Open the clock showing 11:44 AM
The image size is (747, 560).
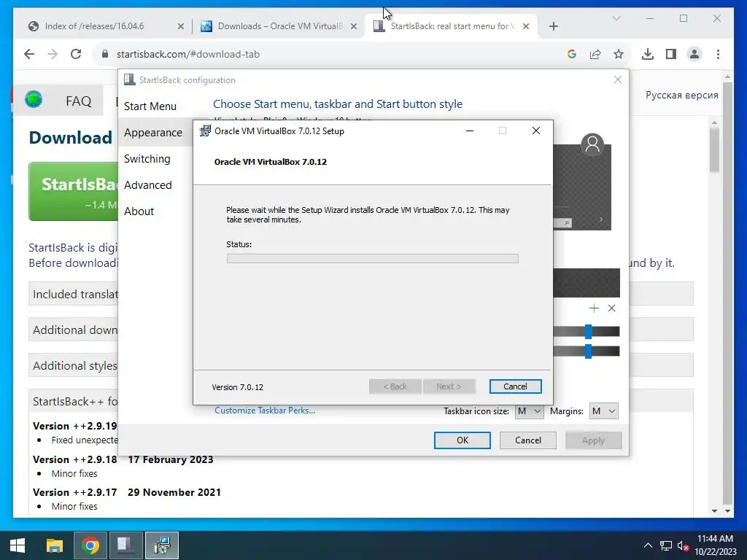715,545
